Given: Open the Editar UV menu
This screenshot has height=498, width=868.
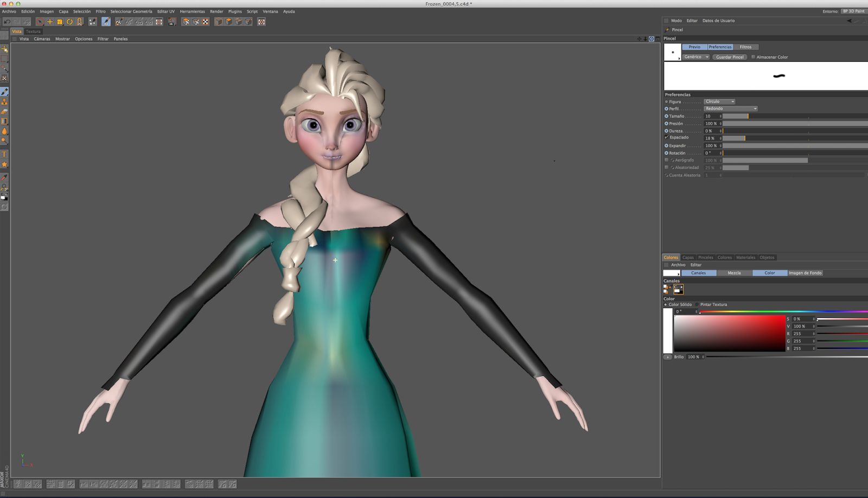Looking at the screenshot, I should [x=166, y=11].
